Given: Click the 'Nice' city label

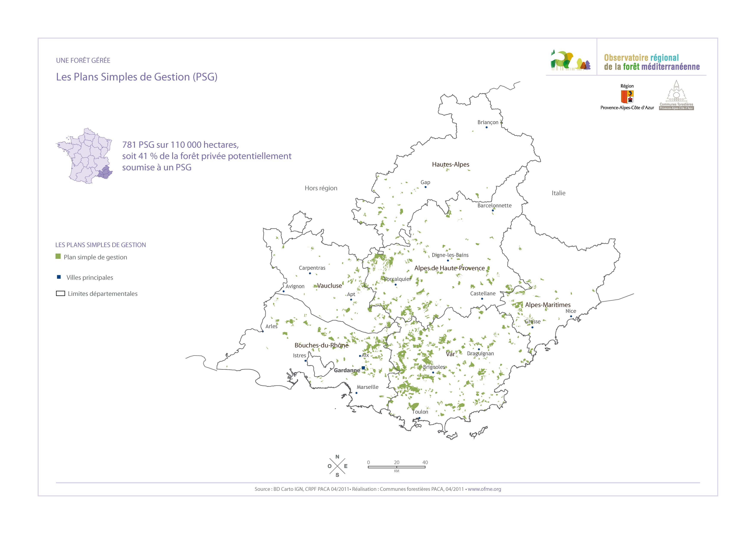Looking at the screenshot, I should (571, 311).
